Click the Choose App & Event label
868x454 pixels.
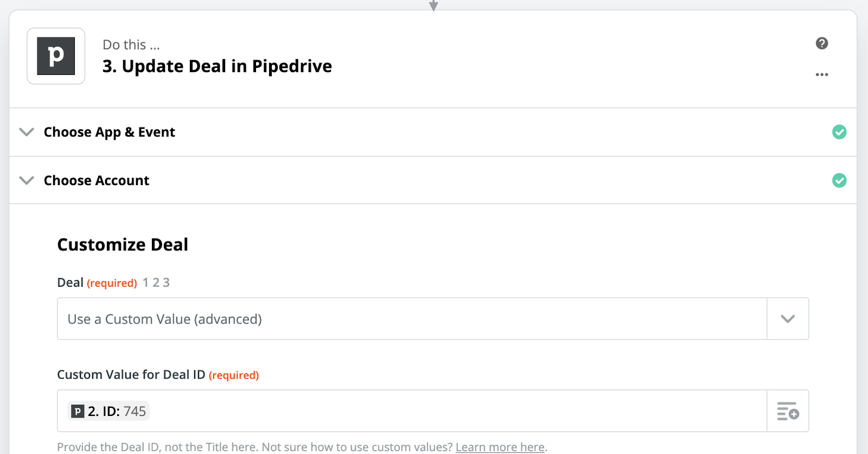click(109, 132)
